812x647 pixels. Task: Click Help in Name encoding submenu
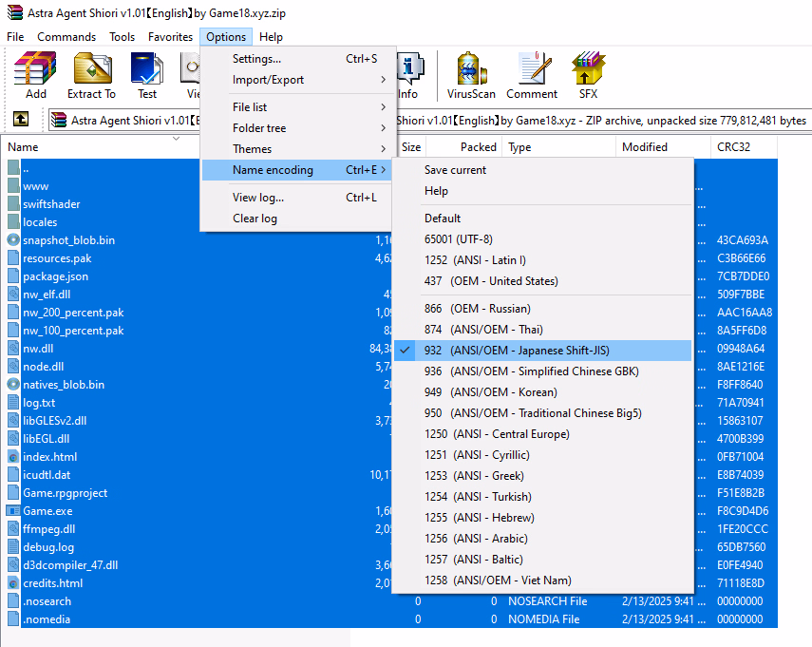coord(542,191)
